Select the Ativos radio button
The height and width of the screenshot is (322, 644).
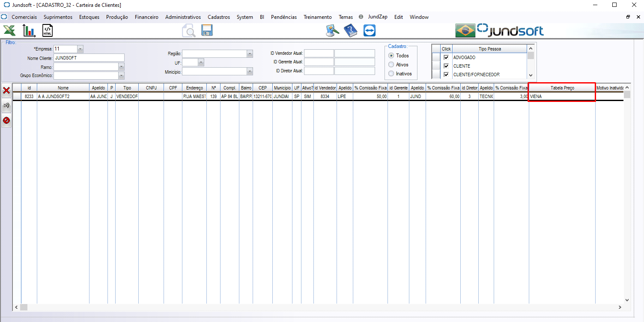pos(391,65)
